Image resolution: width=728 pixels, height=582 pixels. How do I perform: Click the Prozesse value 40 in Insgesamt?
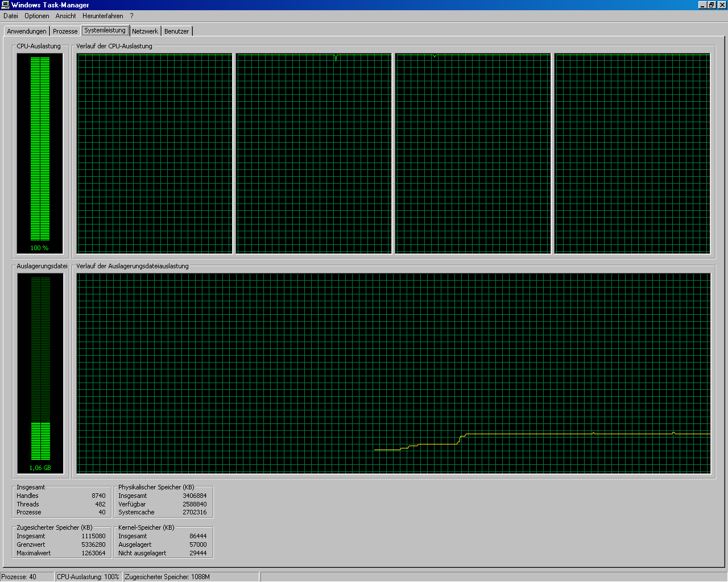[x=102, y=512]
